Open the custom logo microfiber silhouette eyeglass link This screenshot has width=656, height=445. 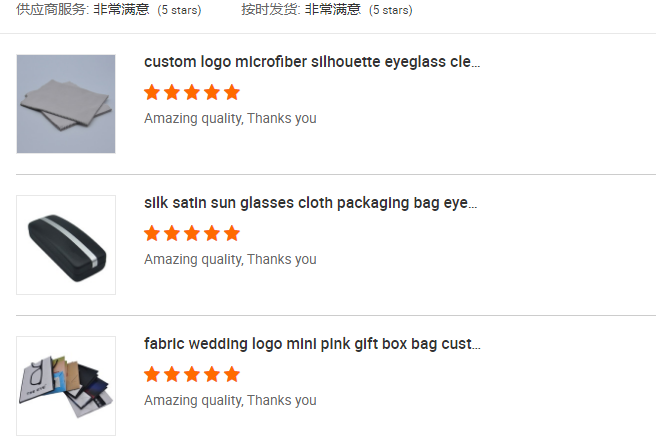[x=311, y=62]
